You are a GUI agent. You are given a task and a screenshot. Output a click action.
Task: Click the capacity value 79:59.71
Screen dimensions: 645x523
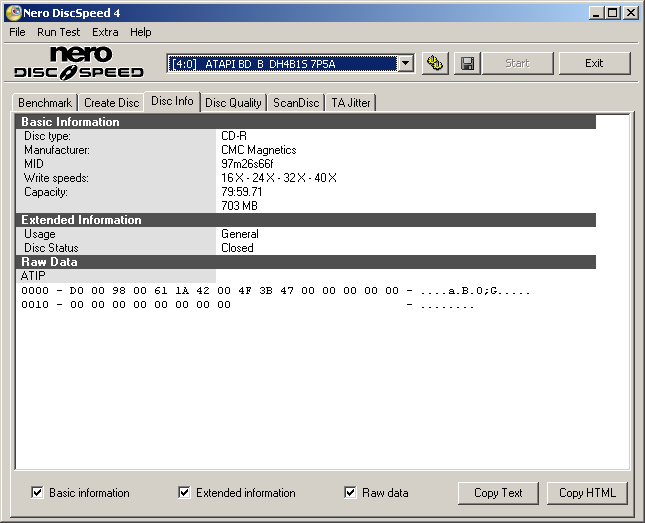point(241,192)
